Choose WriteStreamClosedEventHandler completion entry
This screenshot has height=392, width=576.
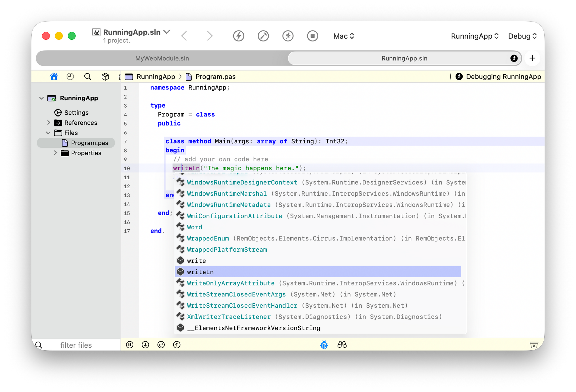pos(318,306)
